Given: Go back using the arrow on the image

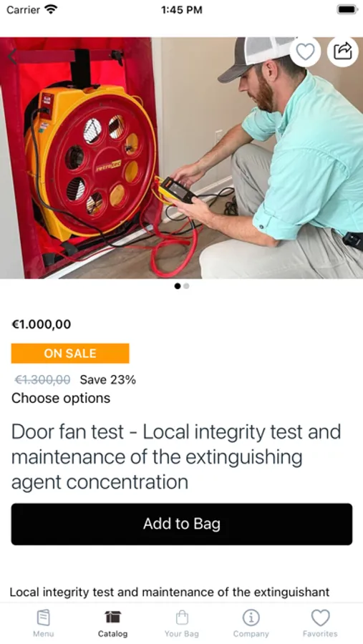Looking at the screenshot, I should [x=12, y=57].
